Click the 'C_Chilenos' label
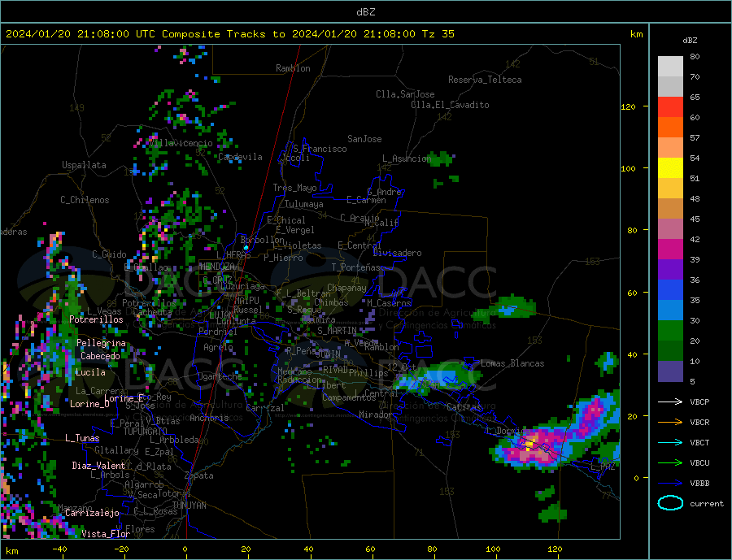The image size is (732, 560). click(x=85, y=200)
